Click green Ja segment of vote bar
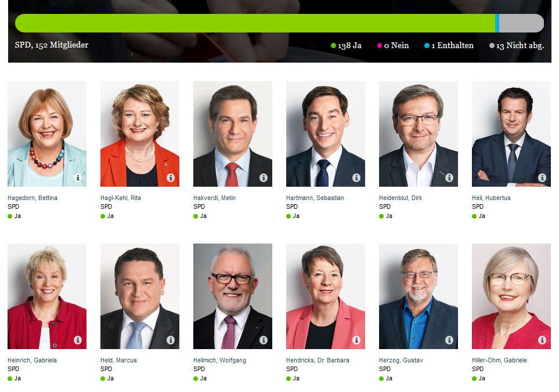The image size is (559, 392). (255, 23)
